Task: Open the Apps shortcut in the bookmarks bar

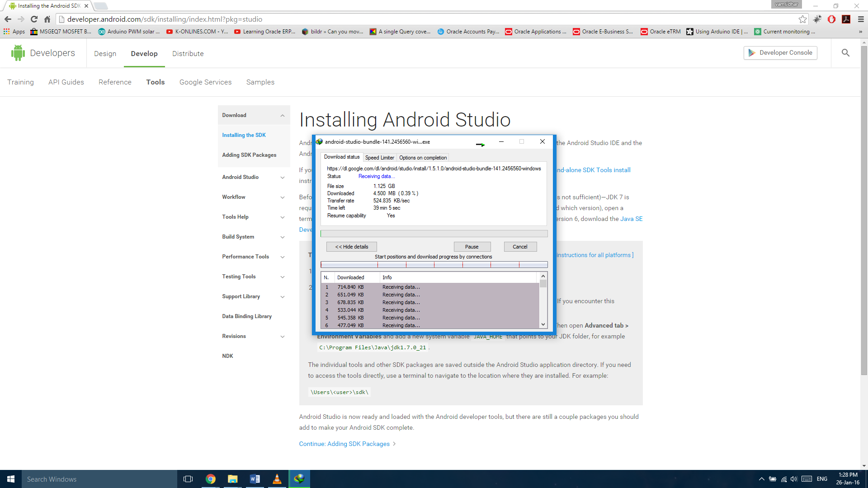Action: [15, 32]
